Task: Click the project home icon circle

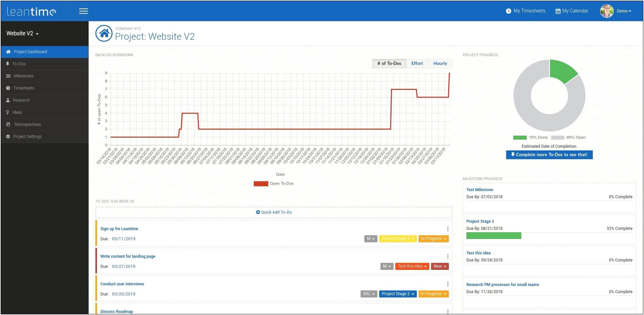Action: (x=104, y=33)
